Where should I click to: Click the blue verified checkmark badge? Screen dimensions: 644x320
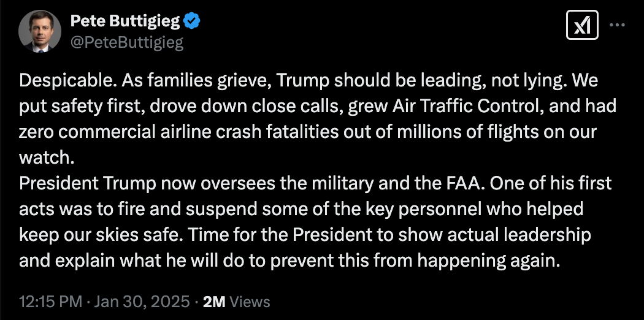(x=193, y=21)
